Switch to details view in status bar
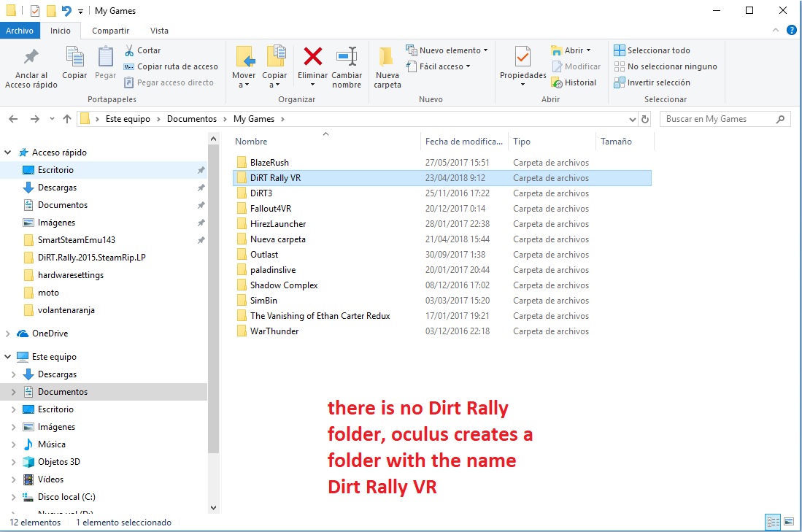Screen dimensions: 802x532 point(773,522)
